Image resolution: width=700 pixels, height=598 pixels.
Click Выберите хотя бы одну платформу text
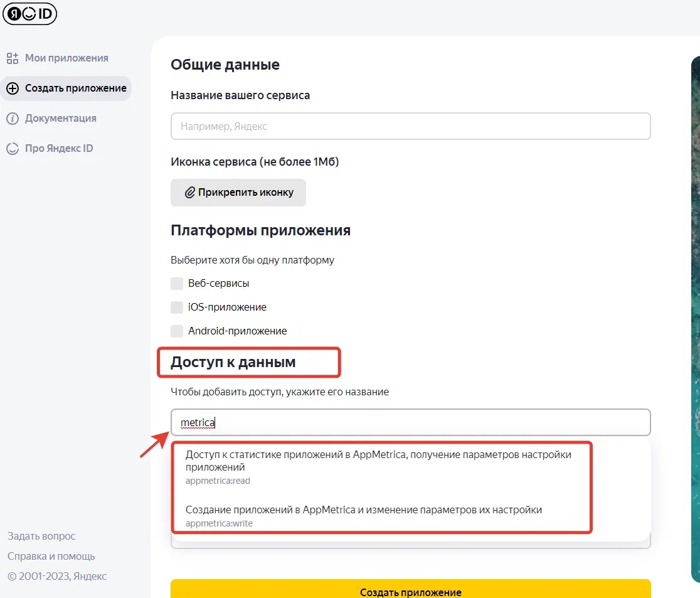[252, 260]
